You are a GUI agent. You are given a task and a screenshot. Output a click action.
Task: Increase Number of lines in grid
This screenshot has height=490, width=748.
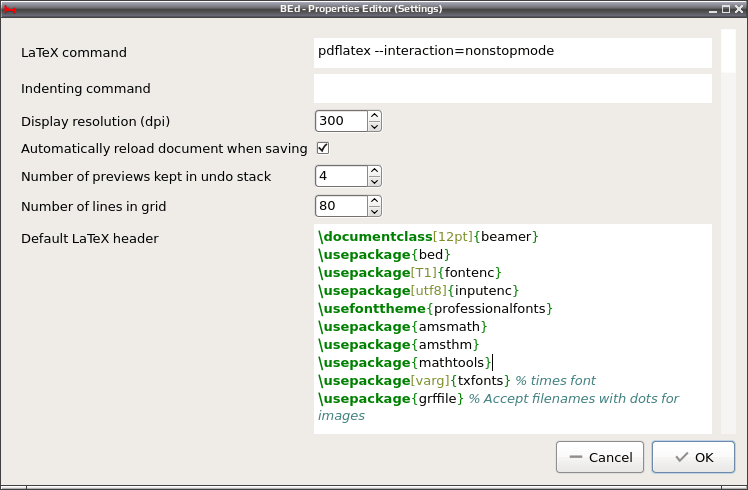(374, 201)
